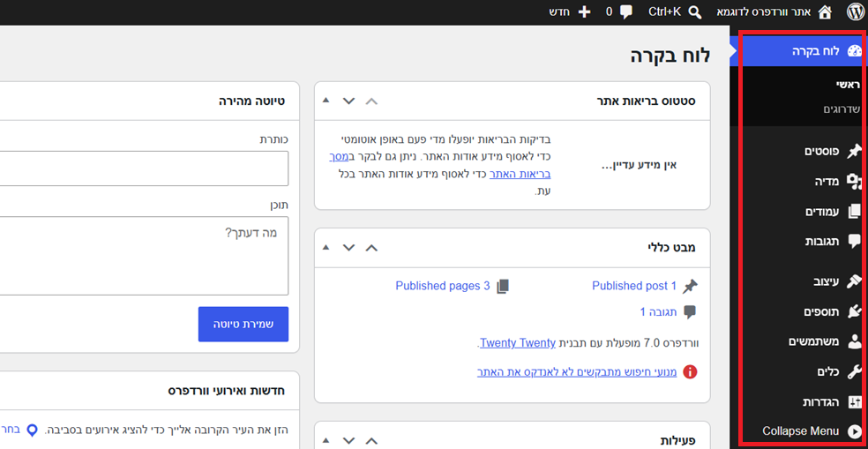Click the pin icon beside פוסטים

pos(855,151)
